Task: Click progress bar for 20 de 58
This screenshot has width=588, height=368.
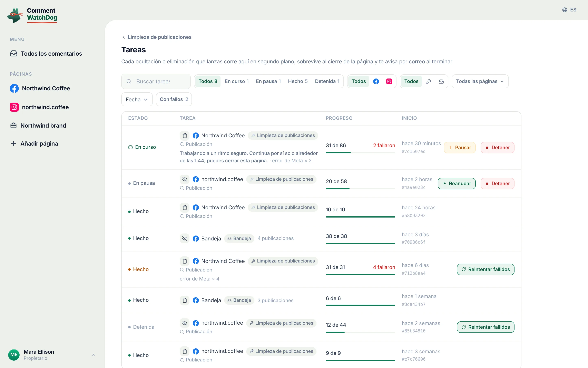Action: coord(360,189)
